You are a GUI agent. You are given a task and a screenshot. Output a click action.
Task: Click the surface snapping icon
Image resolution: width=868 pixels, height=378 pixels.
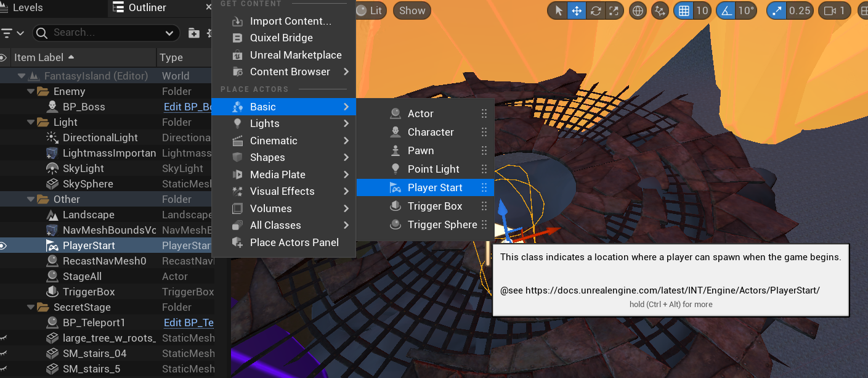coord(661,10)
